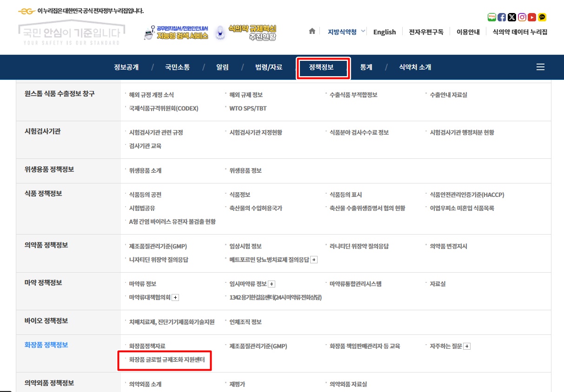Select the 통계 menu item
The width and height of the screenshot is (564, 392).
tap(366, 67)
